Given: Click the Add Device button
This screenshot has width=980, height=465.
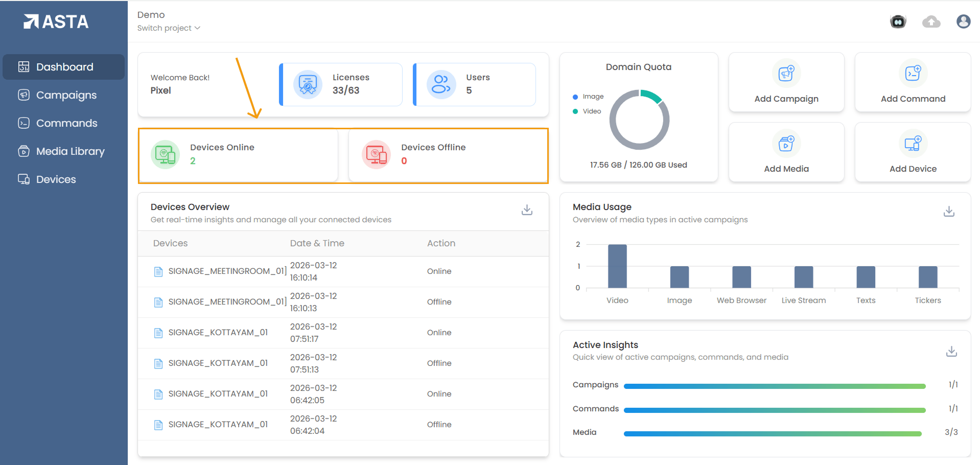Looking at the screenshot, I should tap(913, 152).
